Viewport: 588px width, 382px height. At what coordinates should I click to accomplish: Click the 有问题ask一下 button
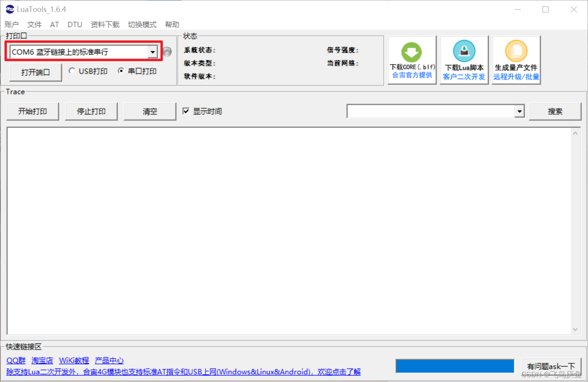pyautogui.click(x=551, y=366)
